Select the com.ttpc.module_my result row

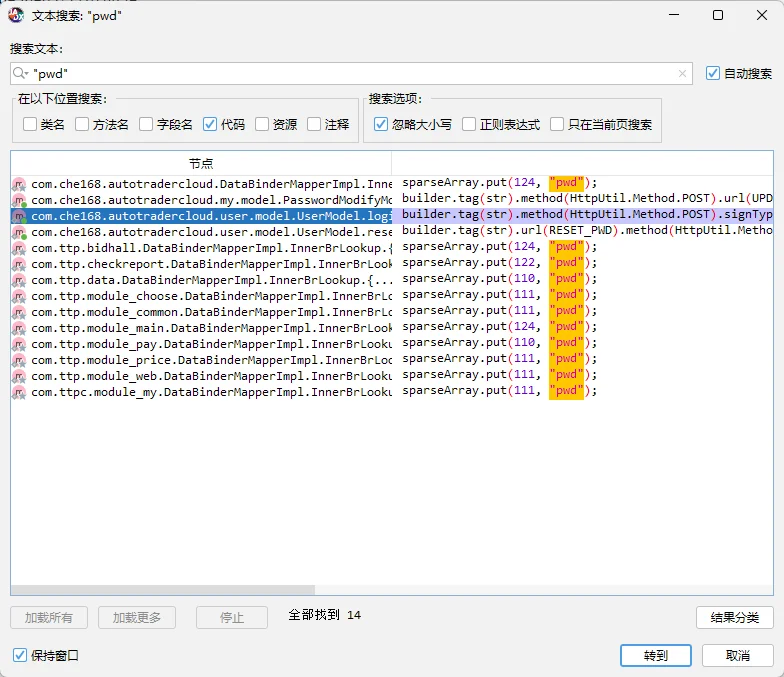click(x=392, y=392)
